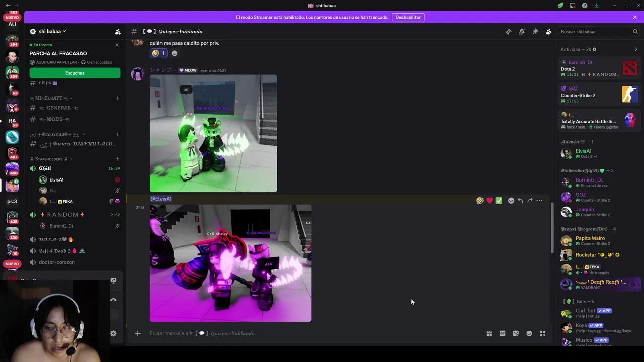The height and width of the screenshot is (362, 644).
Task: Open Actividad settings gear icon
Action: click(x=594, y=49)
